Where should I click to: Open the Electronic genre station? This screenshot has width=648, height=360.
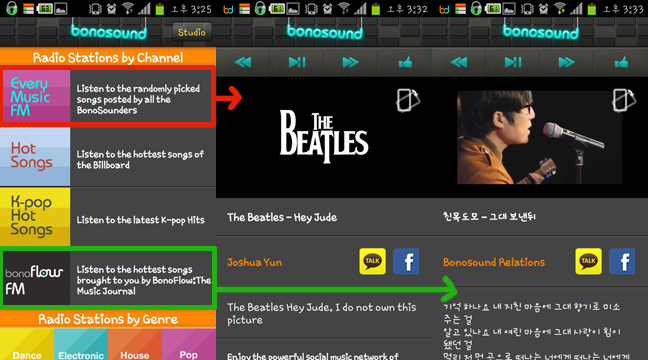tap(81, 345)
